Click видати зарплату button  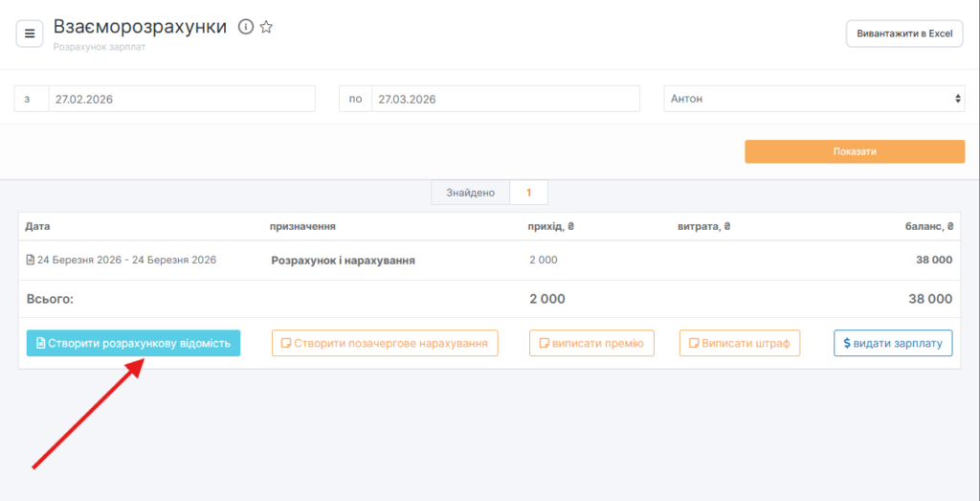pos(893,343)
